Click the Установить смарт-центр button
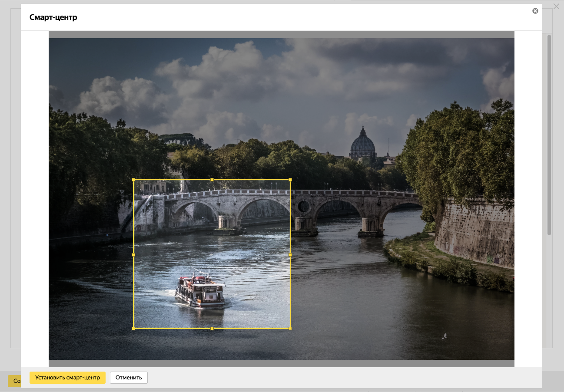Image resolution: width=564 pixels, height=392 pixels. (67, 378)
